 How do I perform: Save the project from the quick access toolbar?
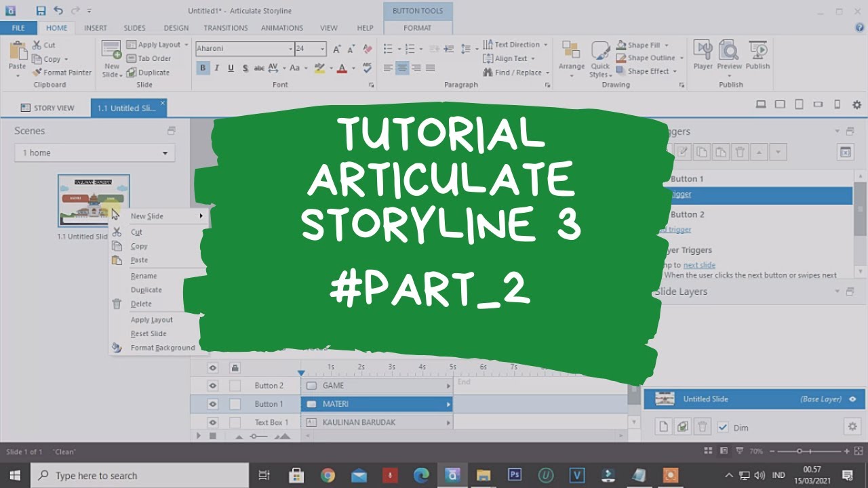click(41, 11)
